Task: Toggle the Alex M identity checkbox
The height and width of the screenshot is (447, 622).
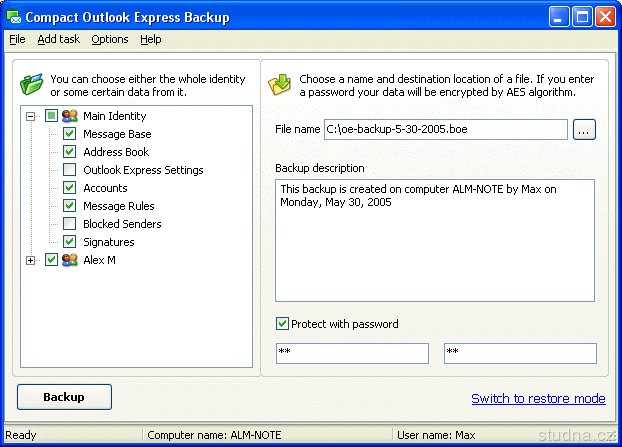Action: coord(52,260)
